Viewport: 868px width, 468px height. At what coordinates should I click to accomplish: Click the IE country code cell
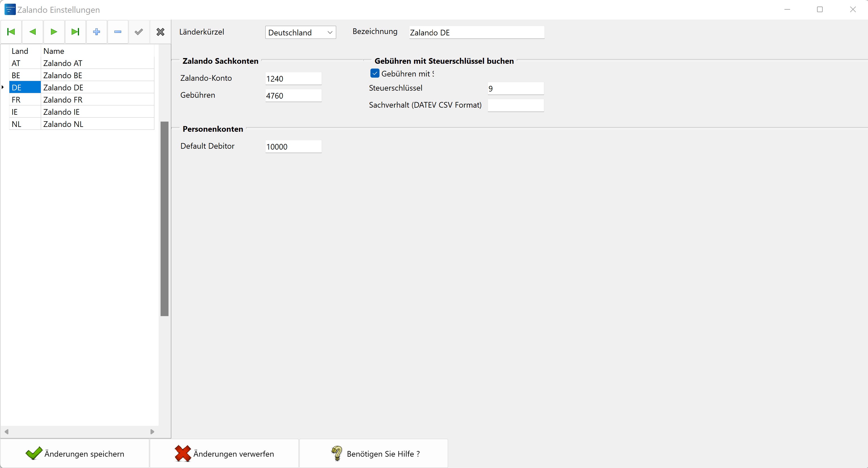pyautogui.click(x=25, y=112)
